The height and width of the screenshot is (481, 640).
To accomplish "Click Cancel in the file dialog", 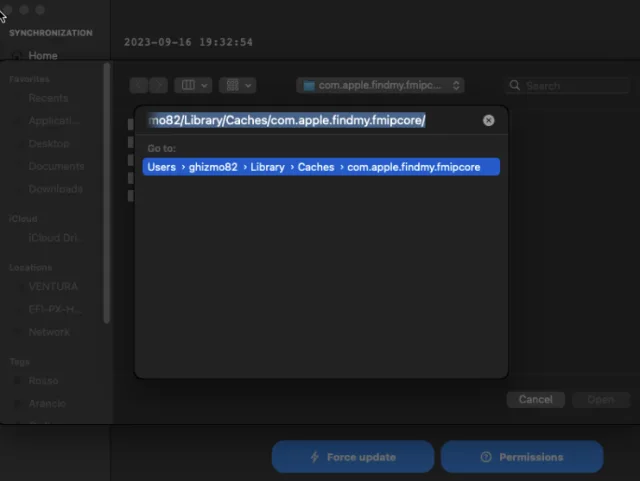I will click(536, 399).
